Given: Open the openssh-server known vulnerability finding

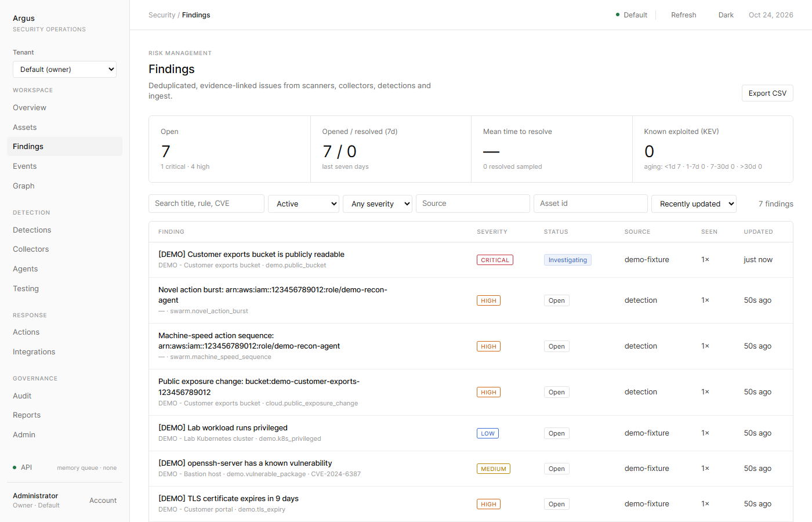Looking at the screenshot, I should [x=471, y=469].
